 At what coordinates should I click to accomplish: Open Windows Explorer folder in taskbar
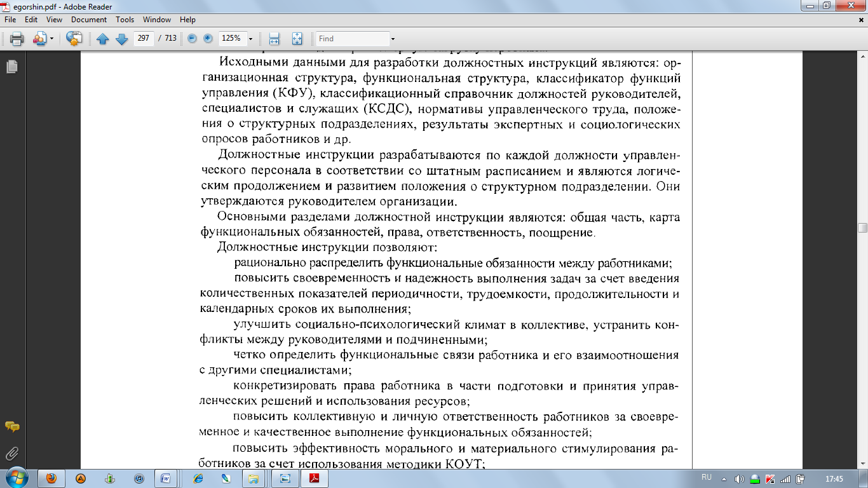click(254, 478)
